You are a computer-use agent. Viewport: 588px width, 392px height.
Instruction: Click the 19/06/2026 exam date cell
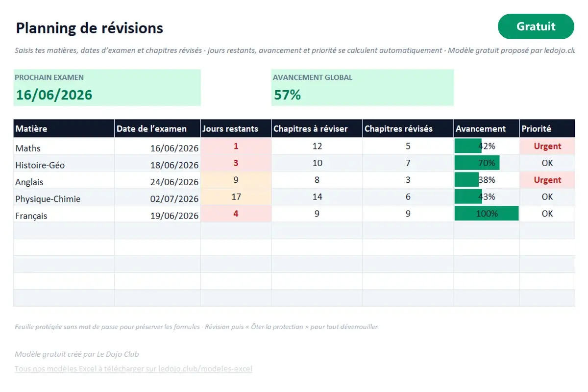pyautogui.click(x=157, y=214)
